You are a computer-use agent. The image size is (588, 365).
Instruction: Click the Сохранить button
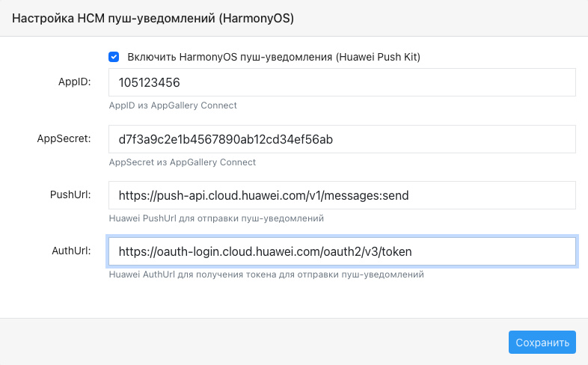542,342
